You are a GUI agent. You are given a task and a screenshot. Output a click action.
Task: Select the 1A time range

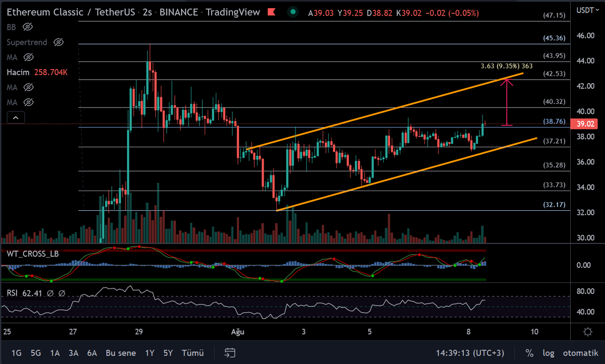(x=54, y=353)
